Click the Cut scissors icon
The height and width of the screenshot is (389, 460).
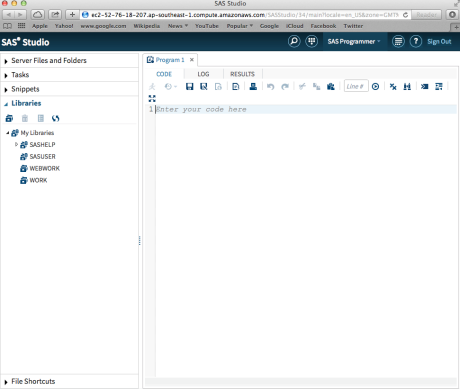[x=302, y=87]
